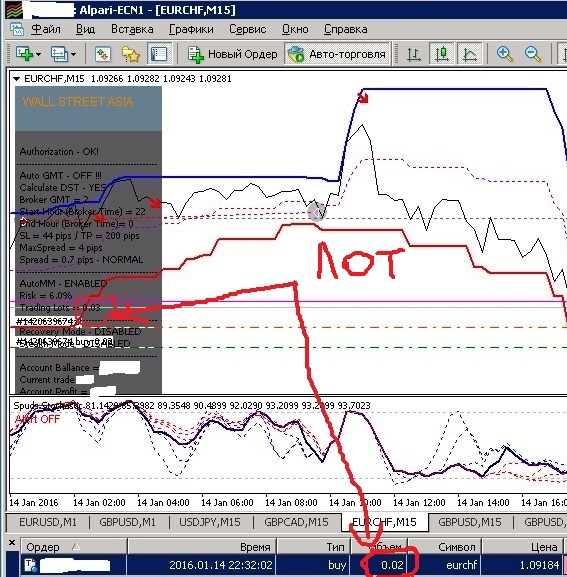Sort by the Символ column header
The height and width of the screenshot is (577, 567).
[x=444, y=547]
